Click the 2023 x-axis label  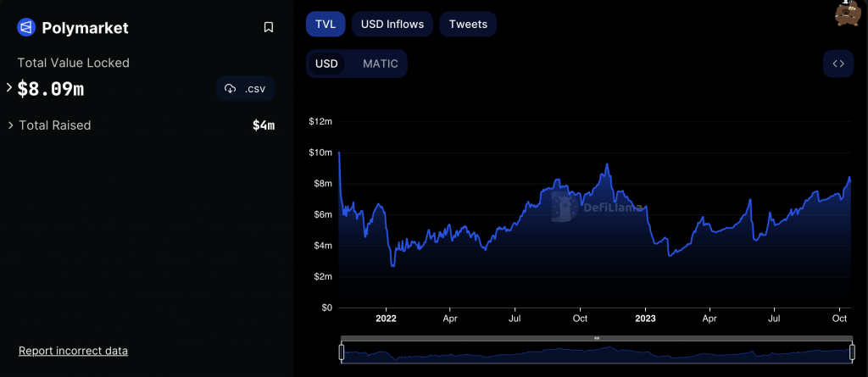645,319
